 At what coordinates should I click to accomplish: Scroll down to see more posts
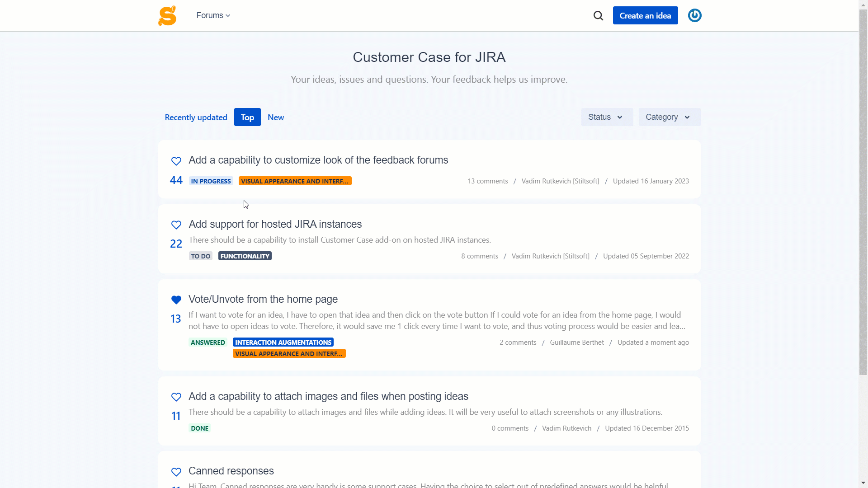863,481
